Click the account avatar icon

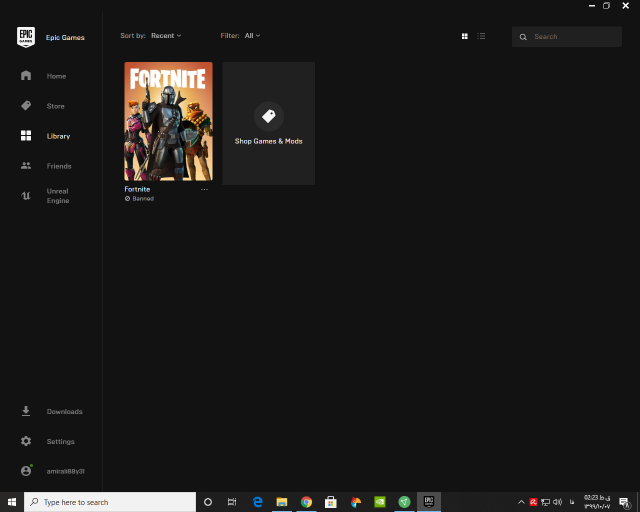point(26,471)
